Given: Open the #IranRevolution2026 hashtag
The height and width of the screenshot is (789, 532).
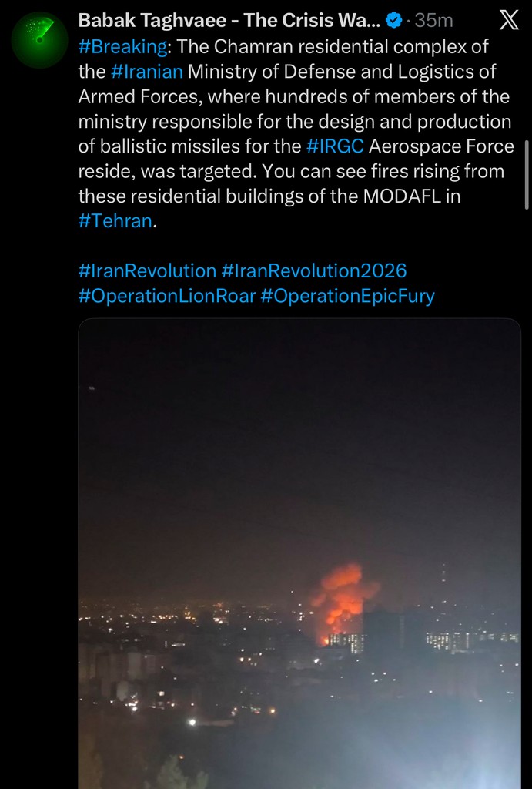Looking at the screenshot, I should [x=313, y=271].
